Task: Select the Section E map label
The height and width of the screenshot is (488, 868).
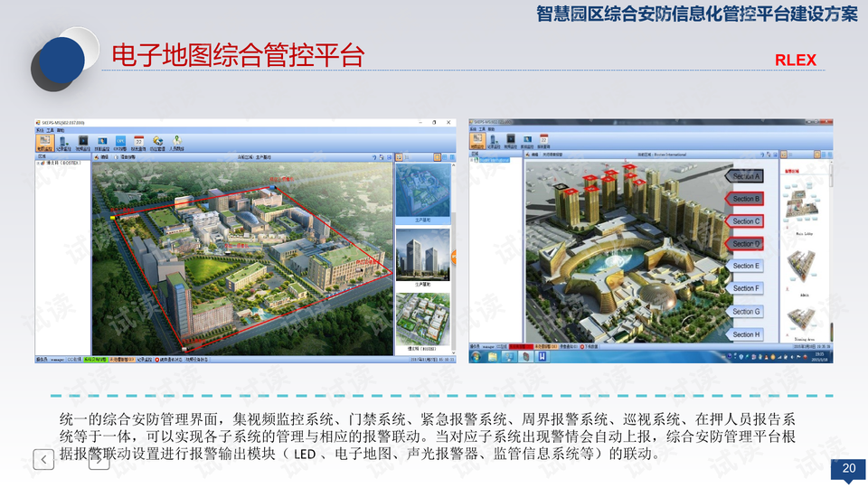Action: click(747, 266)
